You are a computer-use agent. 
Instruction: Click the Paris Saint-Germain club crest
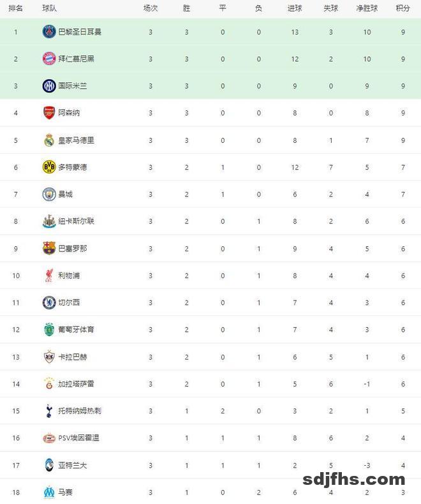[49, 31]
